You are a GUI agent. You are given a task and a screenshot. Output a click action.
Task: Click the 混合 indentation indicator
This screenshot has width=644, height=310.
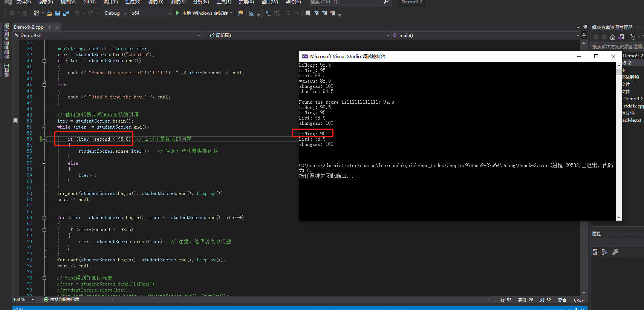coord(562,300)
